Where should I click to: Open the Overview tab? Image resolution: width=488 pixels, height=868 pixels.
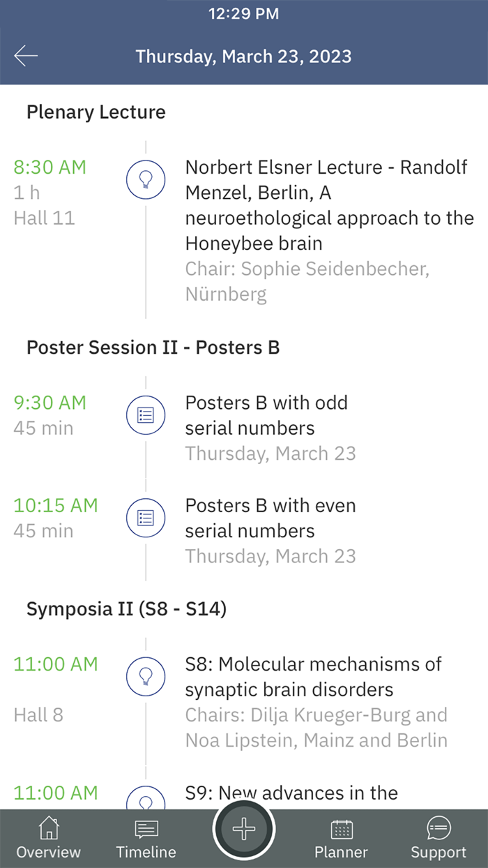point(49,839)
